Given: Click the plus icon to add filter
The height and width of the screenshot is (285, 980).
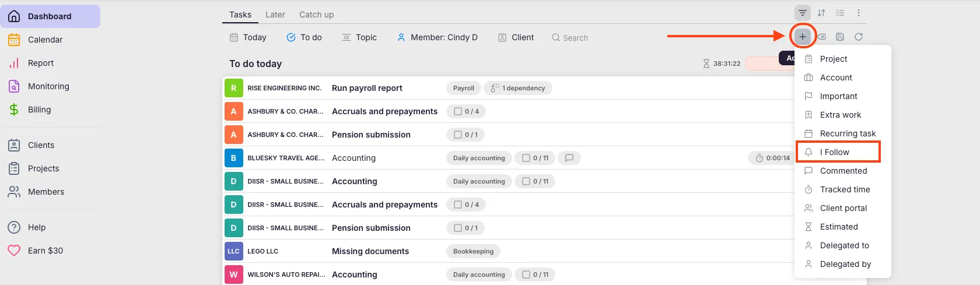Looking at the screenshot, I should click(803, 37).
